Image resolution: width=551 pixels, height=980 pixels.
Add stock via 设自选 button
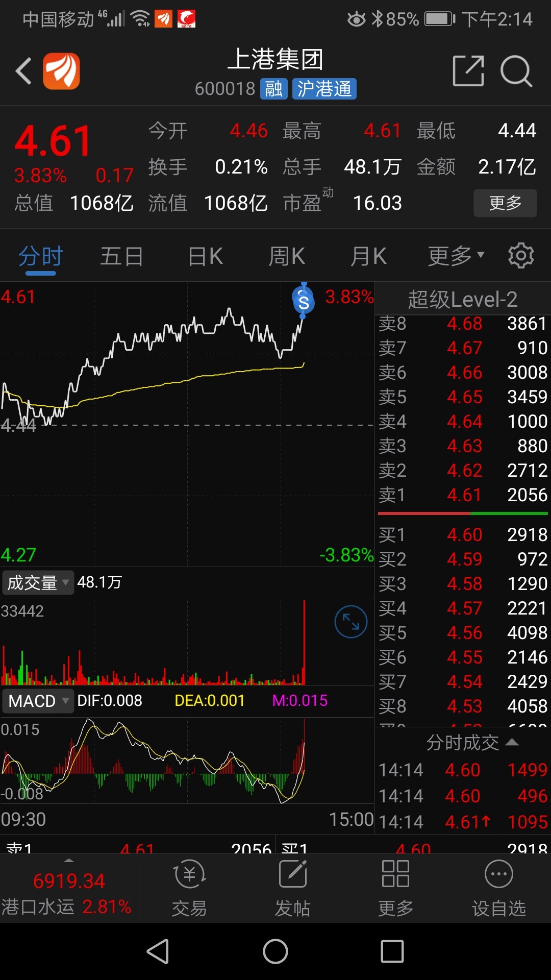pyautogui.click(x=498, y=888)
